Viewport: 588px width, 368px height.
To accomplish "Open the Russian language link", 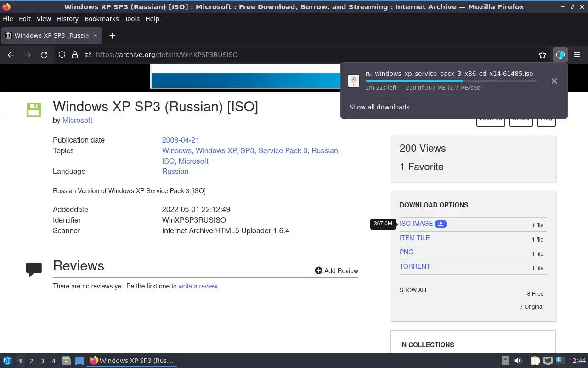I will click(175, 171).
